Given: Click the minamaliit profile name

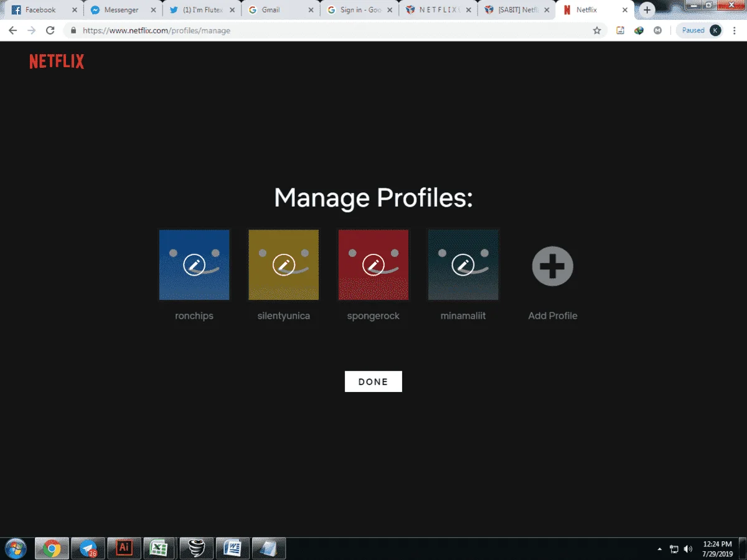Looking at the screenshot, I should coord(463,315).
